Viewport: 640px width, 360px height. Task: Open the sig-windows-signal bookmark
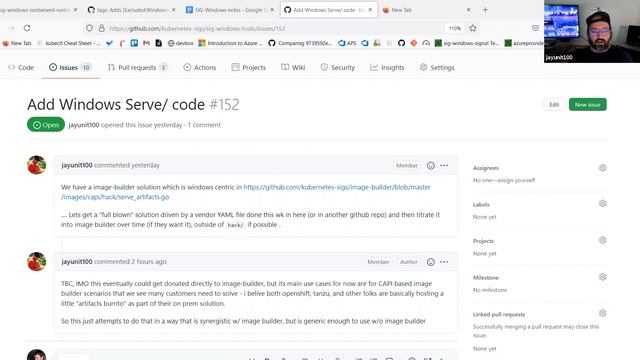tap(467, 43)
